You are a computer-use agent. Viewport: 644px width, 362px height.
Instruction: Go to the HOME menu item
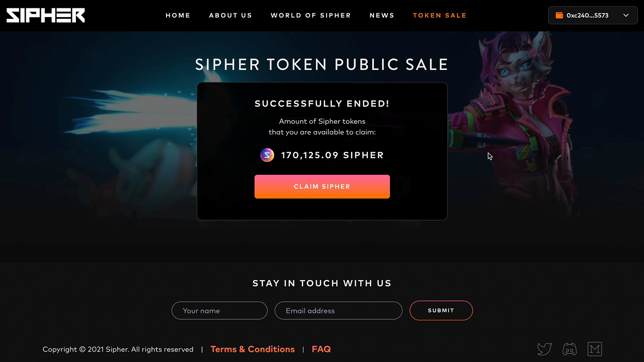point(178,15)
